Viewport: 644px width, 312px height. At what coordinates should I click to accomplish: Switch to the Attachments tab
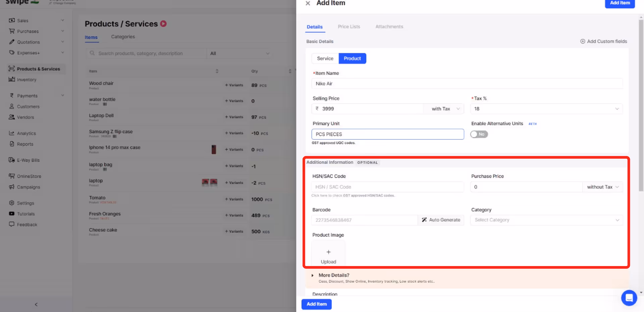[x=389, y=27]
